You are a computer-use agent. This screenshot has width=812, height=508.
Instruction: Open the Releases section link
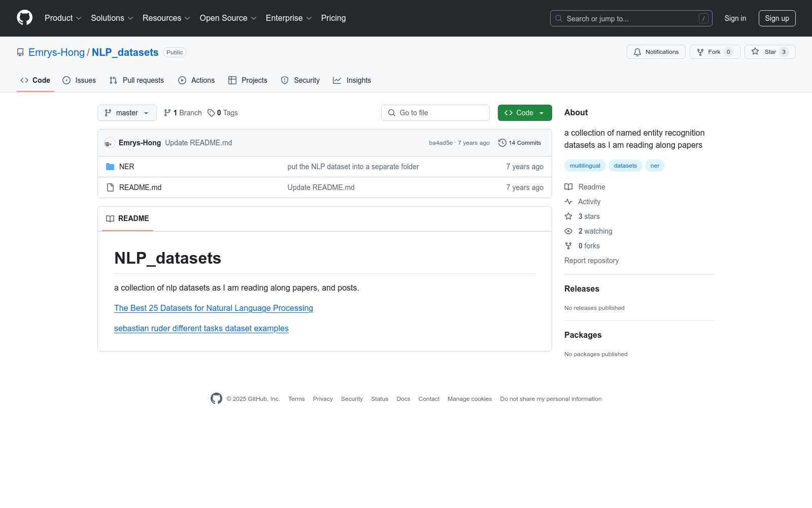[x=582, y=289]
